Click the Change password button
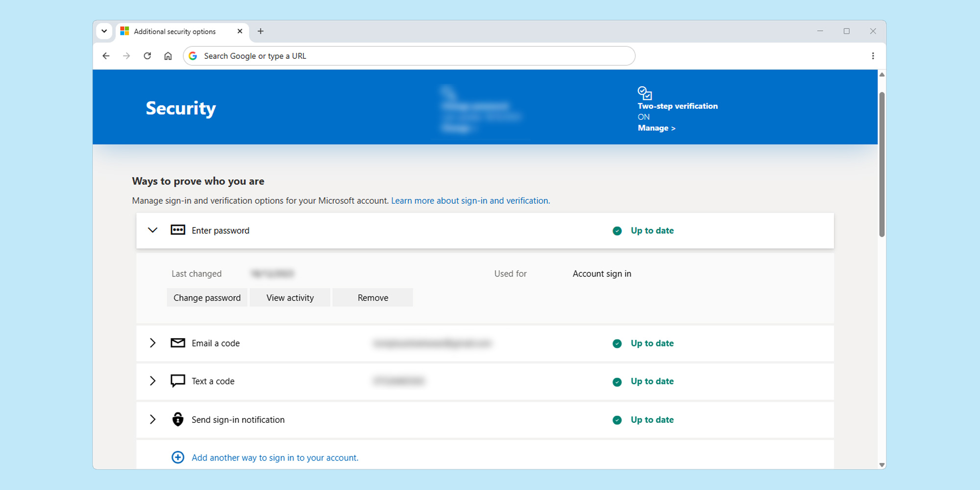The width and height of the screenshot is (980, 490). [207, 297]
